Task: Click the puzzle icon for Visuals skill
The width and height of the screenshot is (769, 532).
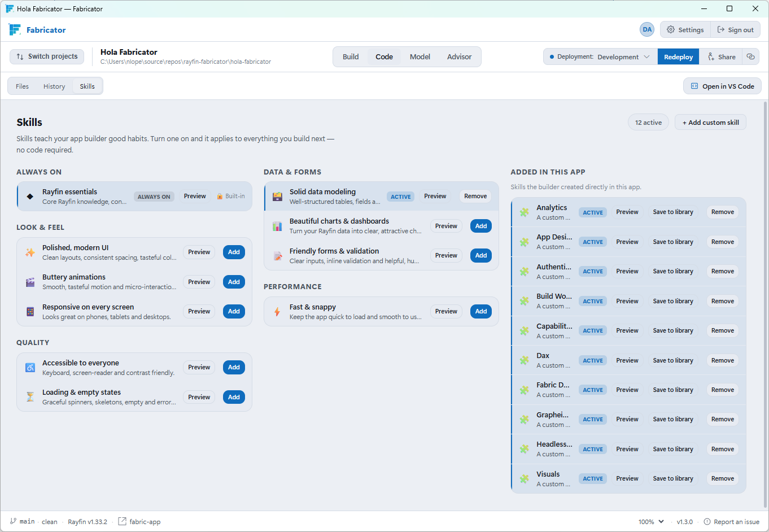Action: pos(525,479)
